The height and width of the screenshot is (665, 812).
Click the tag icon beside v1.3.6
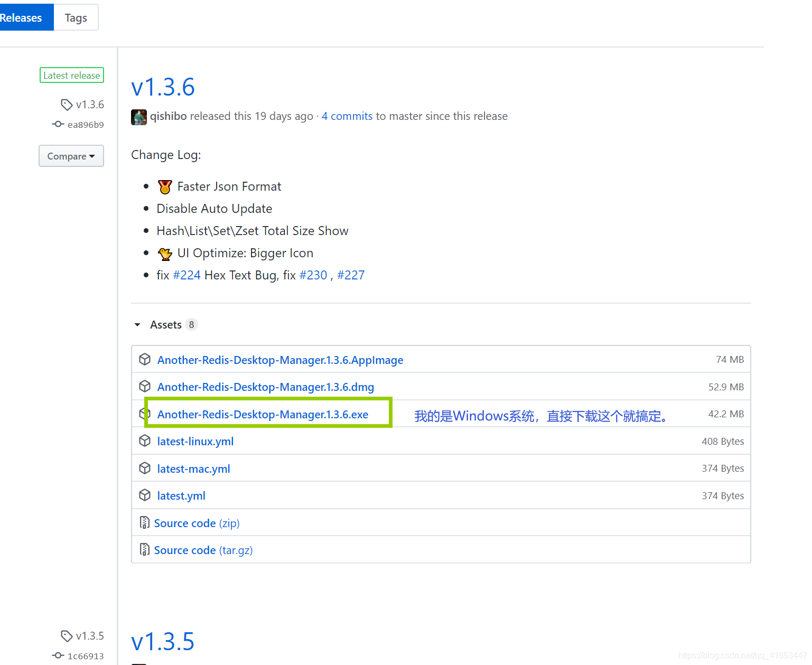tap(67, 105)
